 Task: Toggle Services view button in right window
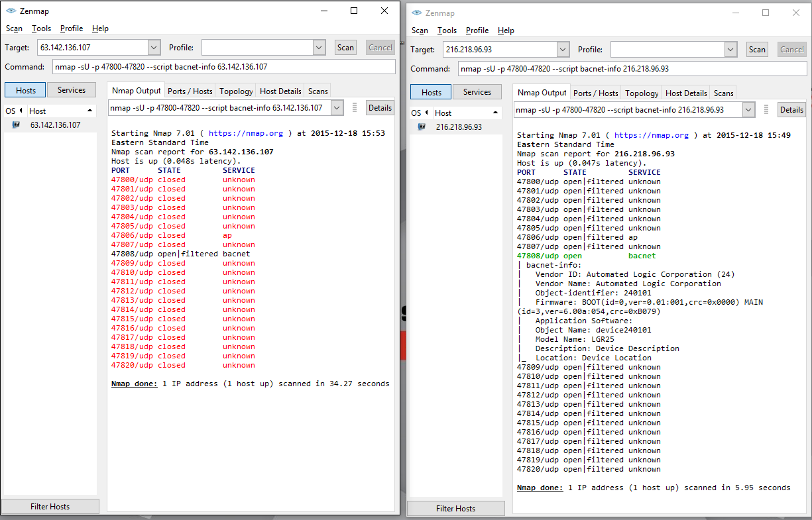point(477,92)
